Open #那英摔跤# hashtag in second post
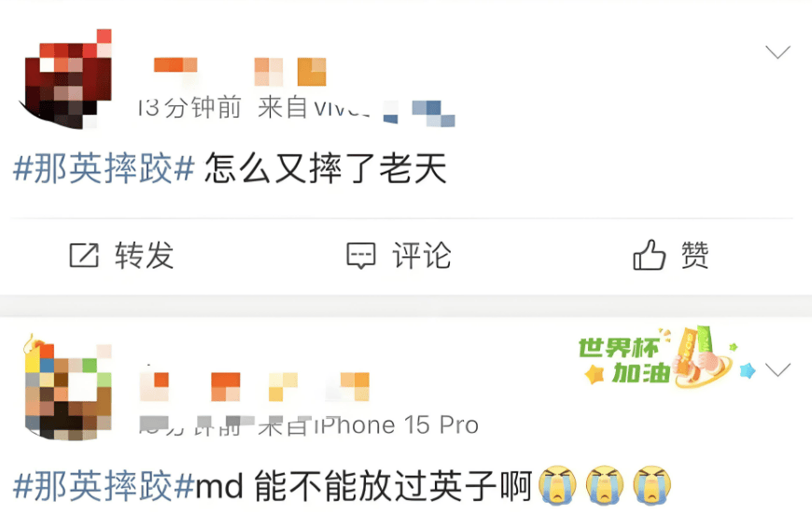812x512 pixels. tap(105, 486)
